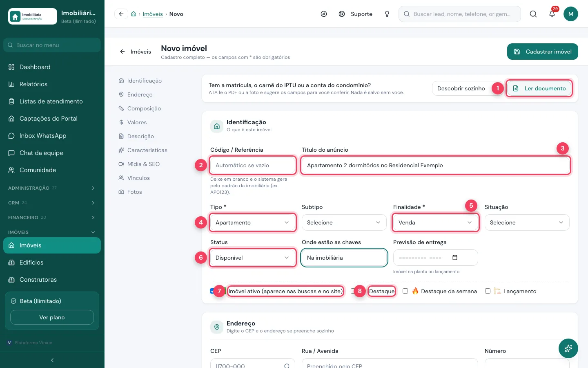Open the home icon in breadcrumb
The height and width of the screenshot is (368, 588).
(x=134, y=14)
